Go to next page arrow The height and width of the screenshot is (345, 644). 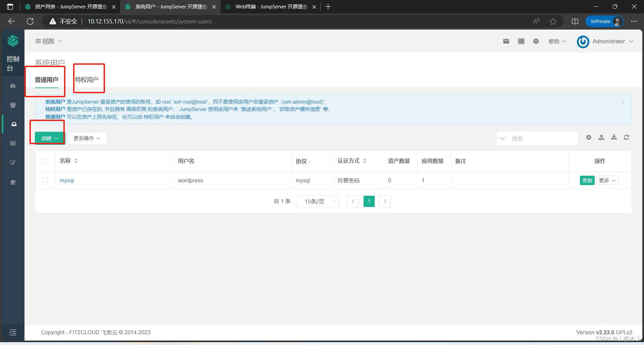point(385,201)
